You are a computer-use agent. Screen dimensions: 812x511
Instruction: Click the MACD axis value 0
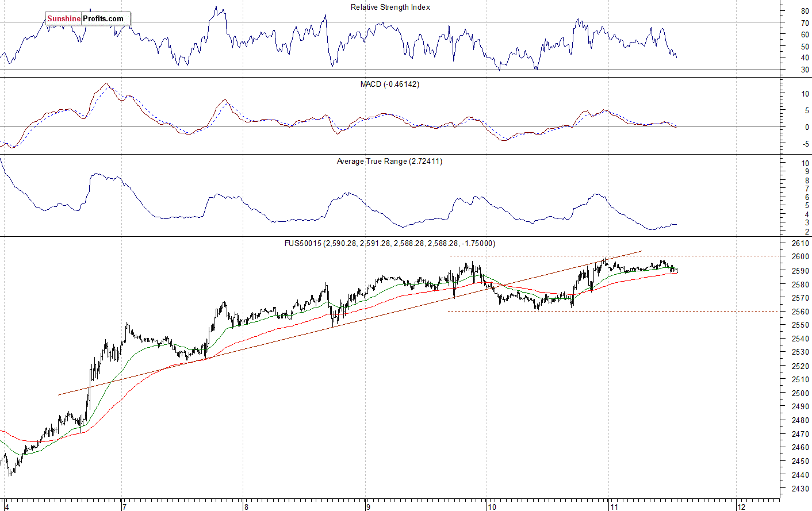pyautogui.click(x=807, y=128)
